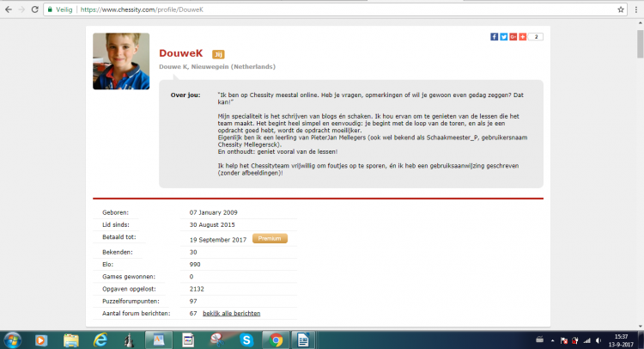Open the Chrome three-dot menu
This screenshot has height=349, width=644.
point(635,9)
